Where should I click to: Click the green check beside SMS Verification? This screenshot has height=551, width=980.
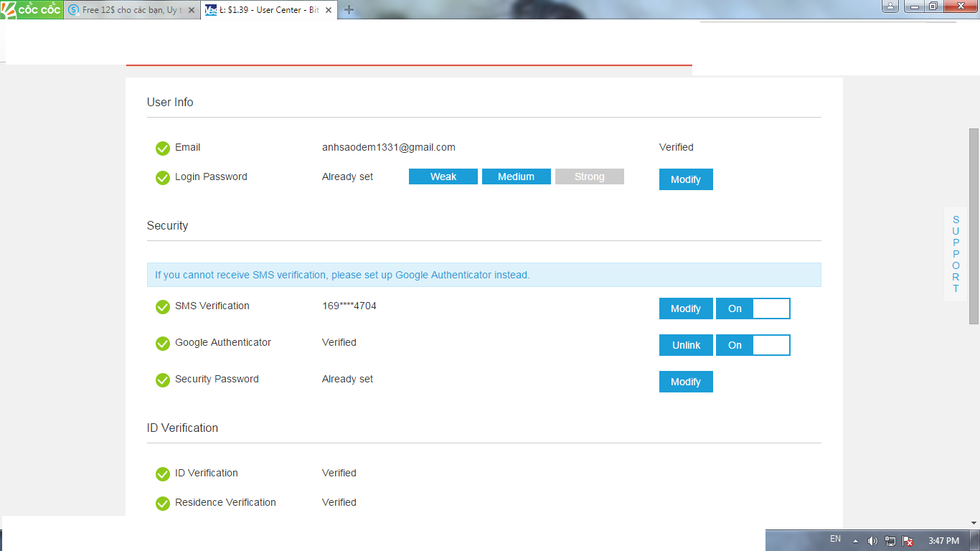coord(163,307)
